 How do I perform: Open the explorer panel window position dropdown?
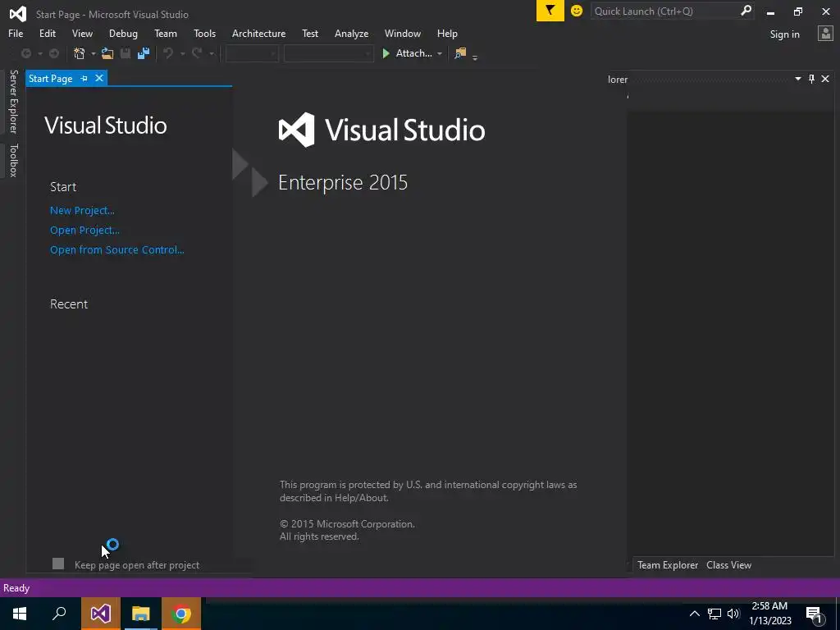(x=797, y=79)
